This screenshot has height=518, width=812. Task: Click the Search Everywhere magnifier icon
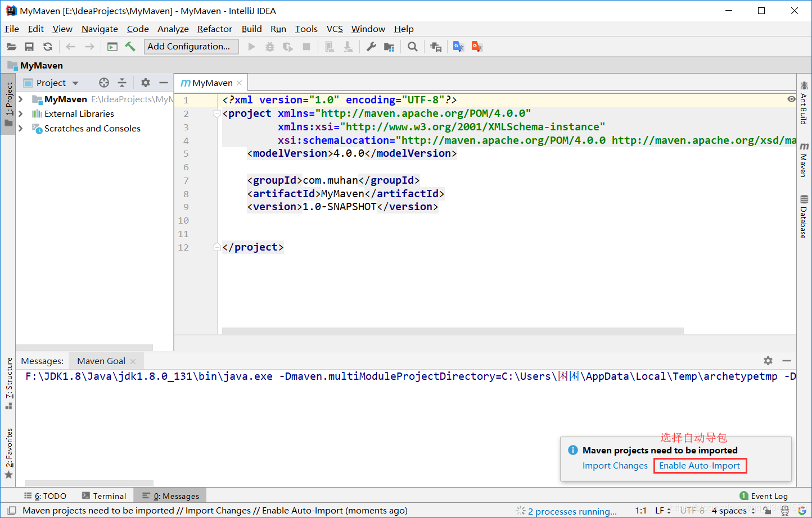[413, 47]
